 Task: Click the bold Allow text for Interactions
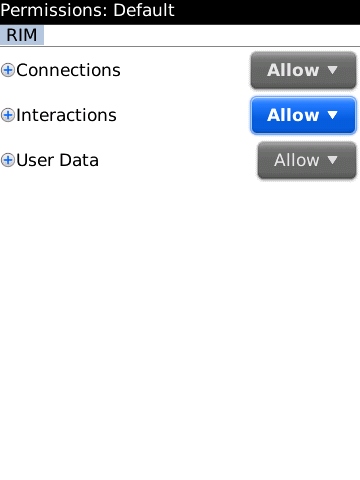293,115
